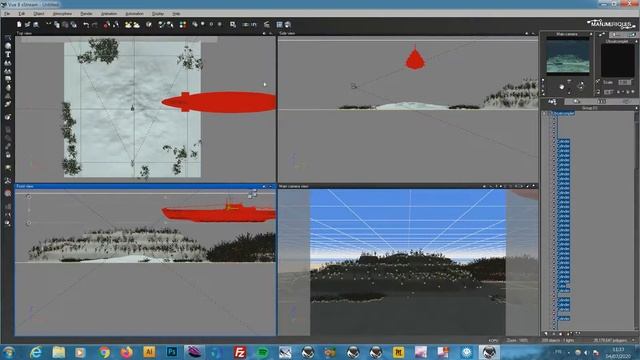Click the white sphere control under camera preview
Viewport: 640px width, 360px height.
pos(562,87)
